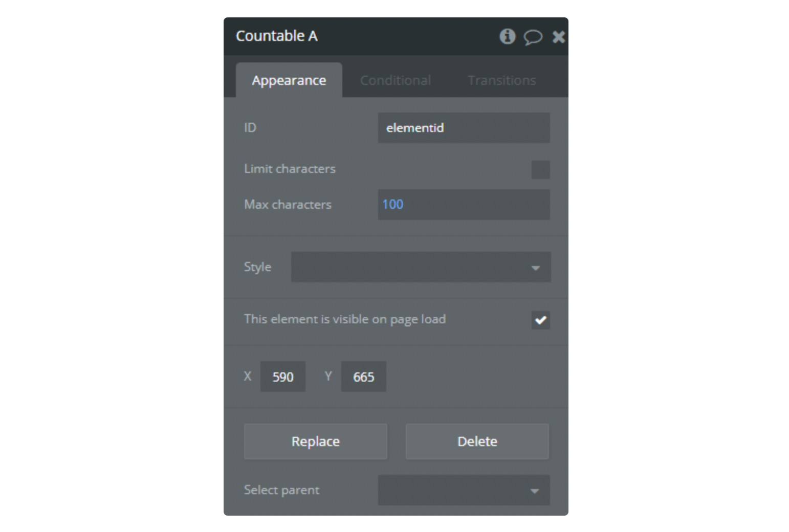The width and height of the screenshot is (789, 532).
Task: Close the Countable A property panel
Action: (x=559, y=37)
